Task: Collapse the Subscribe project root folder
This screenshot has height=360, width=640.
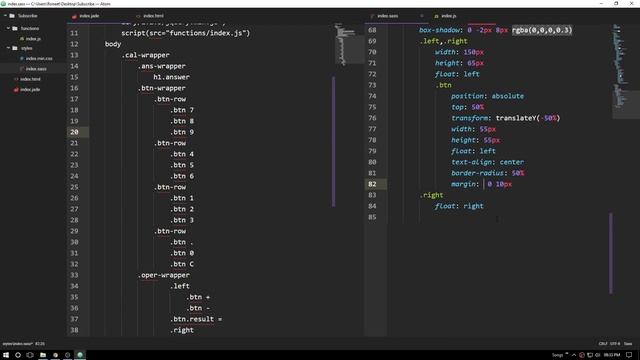Action: click(5, 16)
